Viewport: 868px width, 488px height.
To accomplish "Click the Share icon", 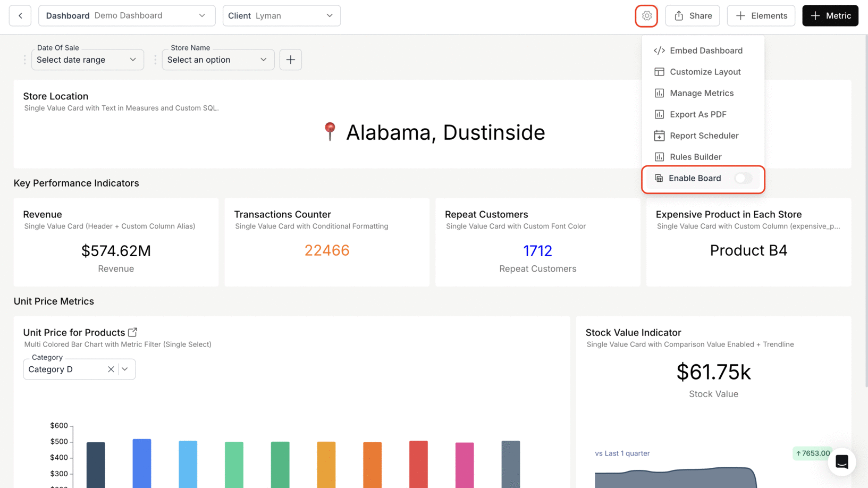I will [692, 15].
